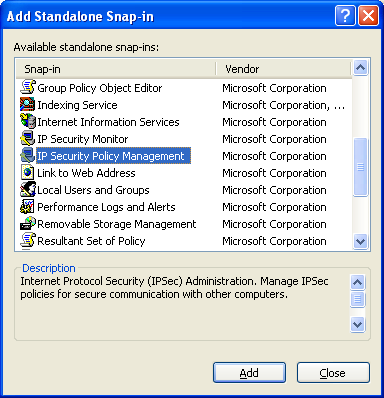Click the snap-in list scroll down arrow
384x398 pixels.
pos(360,241)
